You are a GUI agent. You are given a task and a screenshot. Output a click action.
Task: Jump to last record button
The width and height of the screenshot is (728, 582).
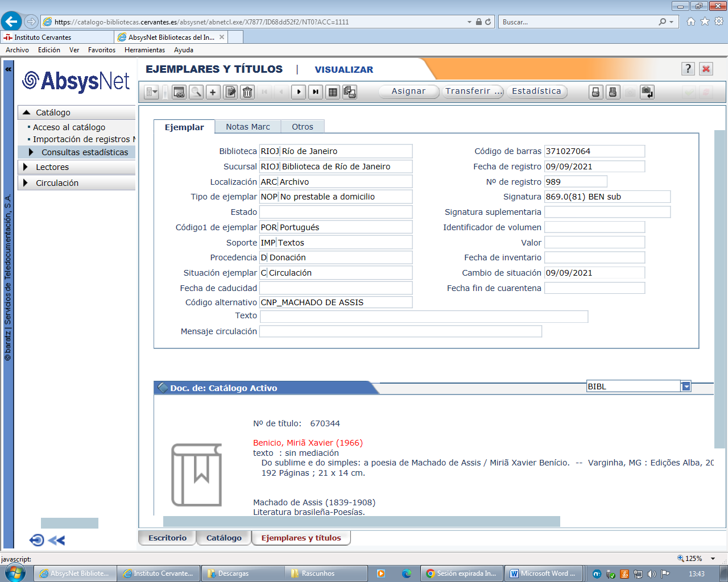[316, 92]
